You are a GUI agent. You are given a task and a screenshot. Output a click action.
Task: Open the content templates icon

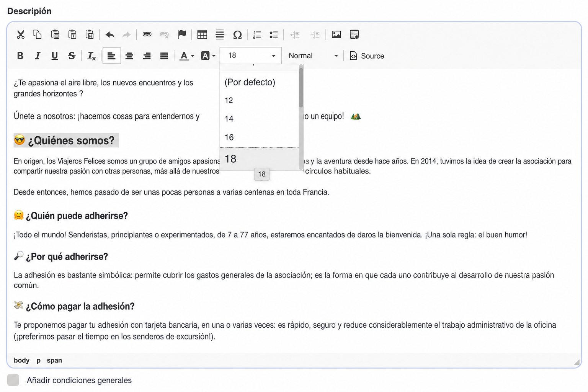354,35
